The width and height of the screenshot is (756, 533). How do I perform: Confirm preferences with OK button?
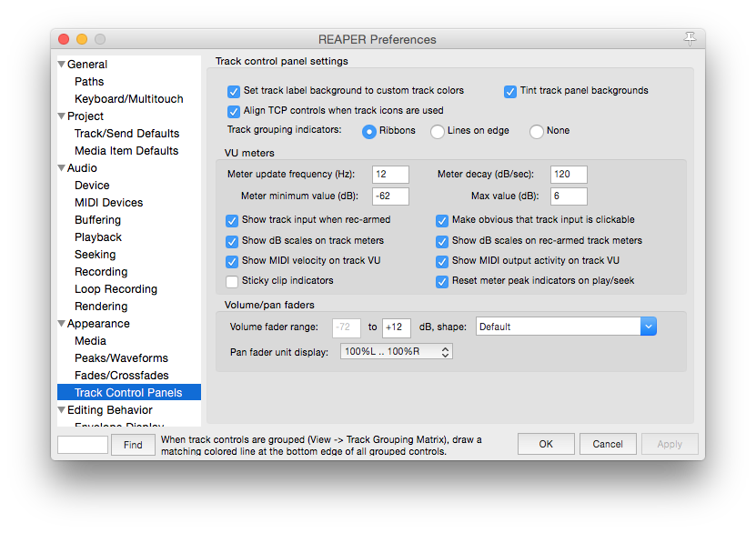coord(546,444)
